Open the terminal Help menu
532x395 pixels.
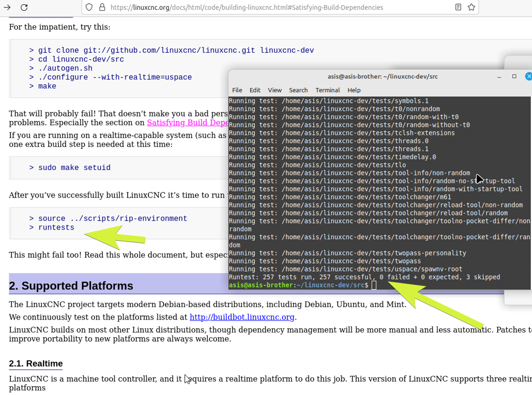(x=354, y=90)
